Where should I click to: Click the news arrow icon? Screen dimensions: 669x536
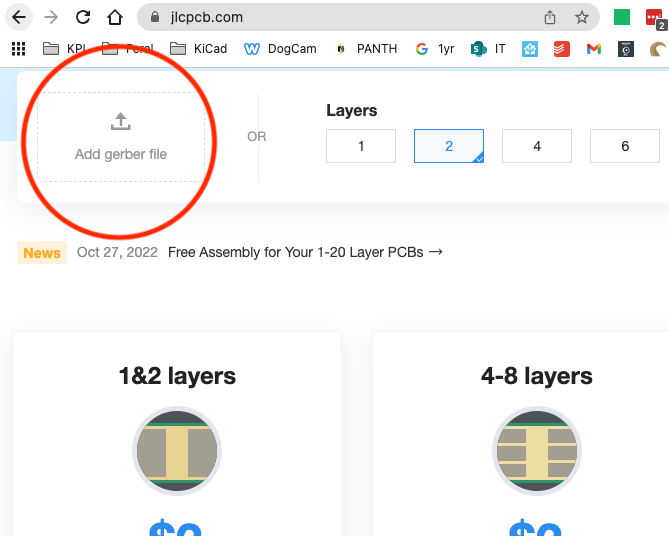(x=436, y=252)
